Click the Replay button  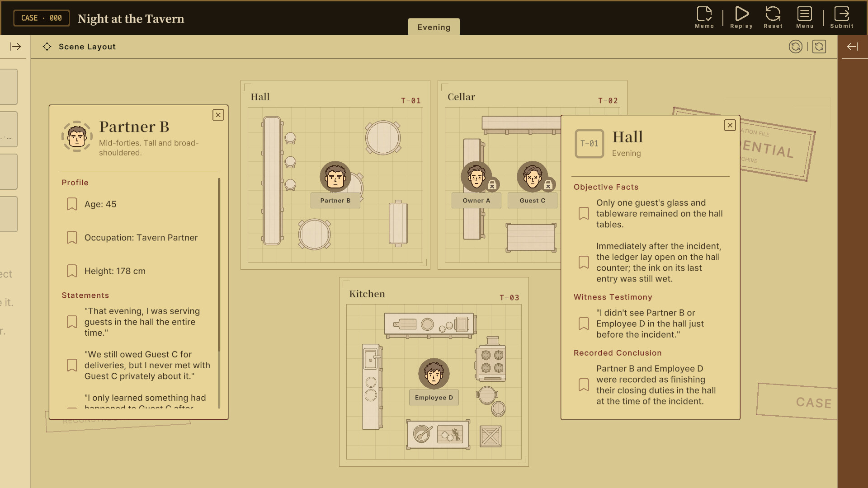(x=741, y=18)
